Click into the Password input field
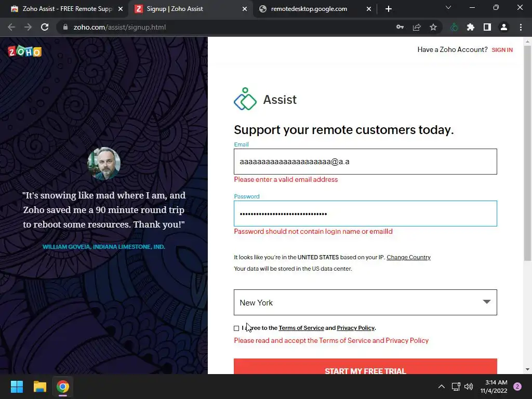This screenshot has height=399, width=532. tap(365, 214)
